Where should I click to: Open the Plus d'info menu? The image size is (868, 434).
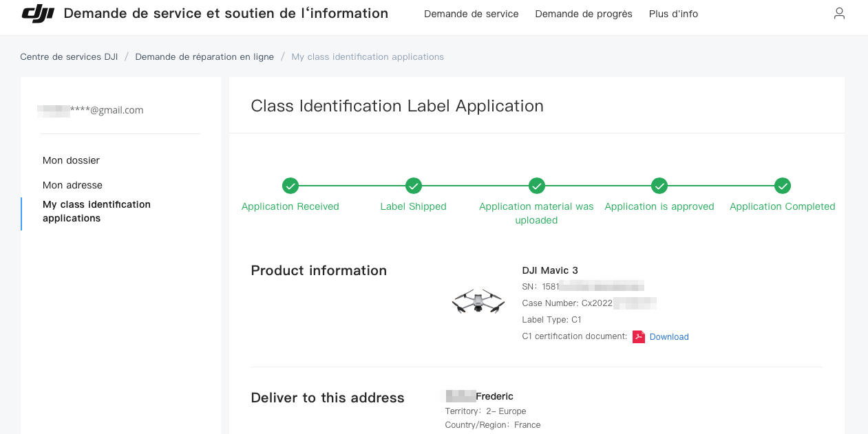(673, 14)
